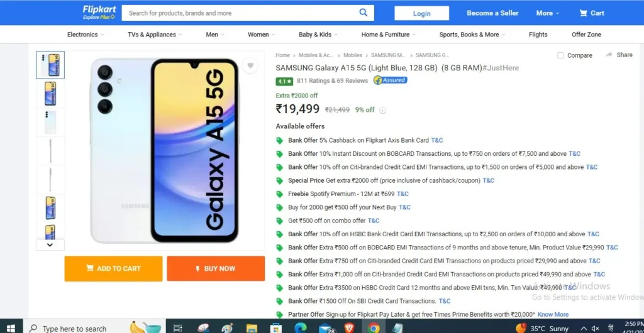This screenshot has height=333, width=644.
Task: Click the Share arrow icon
Action: point(609,55)
